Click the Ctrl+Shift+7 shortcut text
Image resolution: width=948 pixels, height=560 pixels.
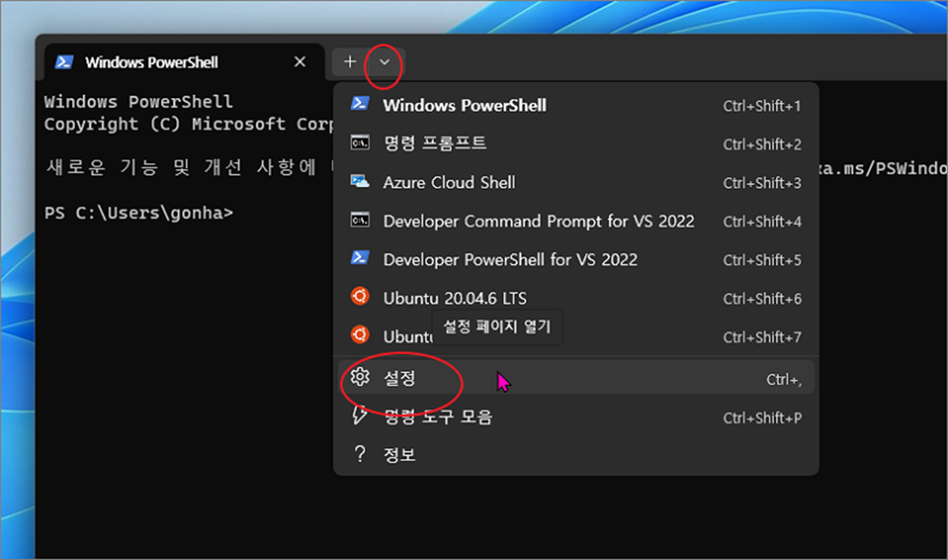click(762, 337)
